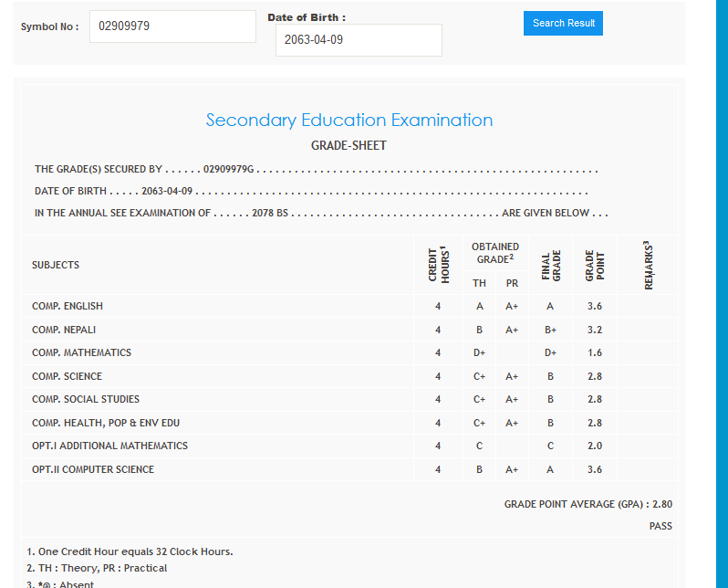Click the Symbol No input field

pos(172,26)
